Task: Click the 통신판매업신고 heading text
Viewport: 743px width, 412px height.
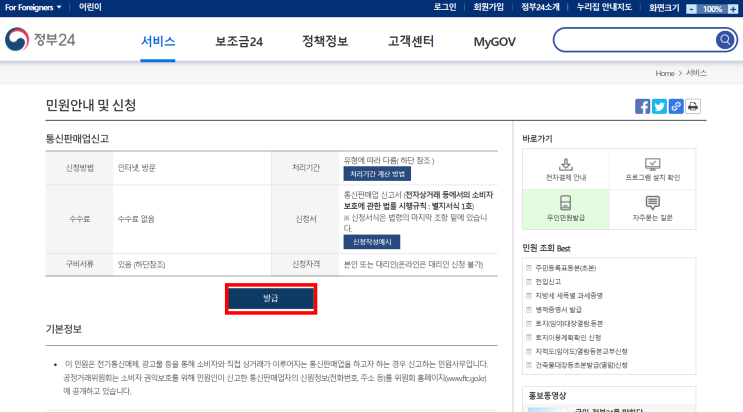Action: pos(77,138)
